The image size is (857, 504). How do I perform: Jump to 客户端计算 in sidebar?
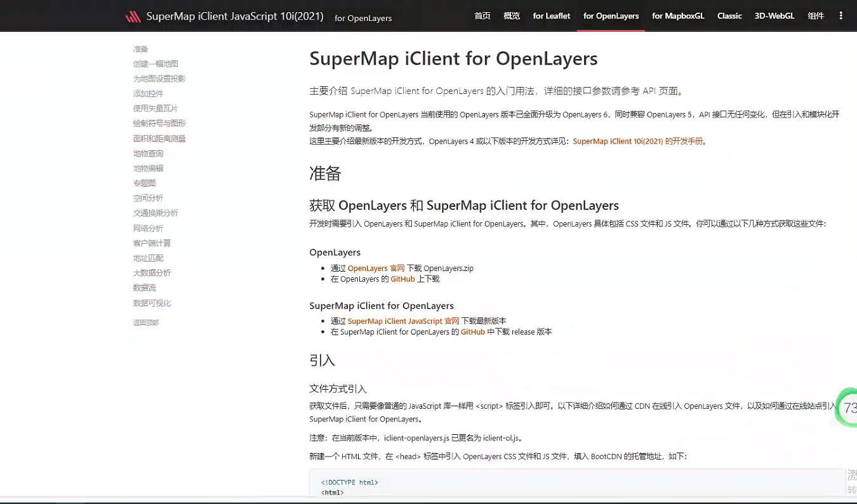point(152,243)
